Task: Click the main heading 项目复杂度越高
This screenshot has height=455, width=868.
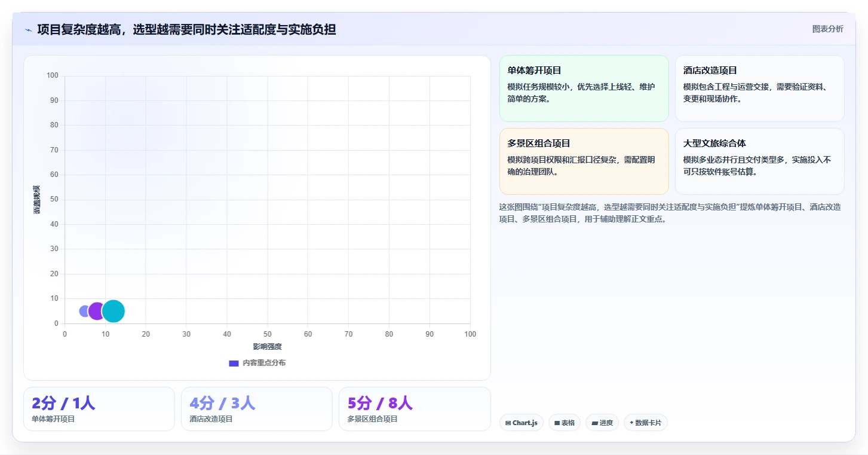Action: [186, 29]
